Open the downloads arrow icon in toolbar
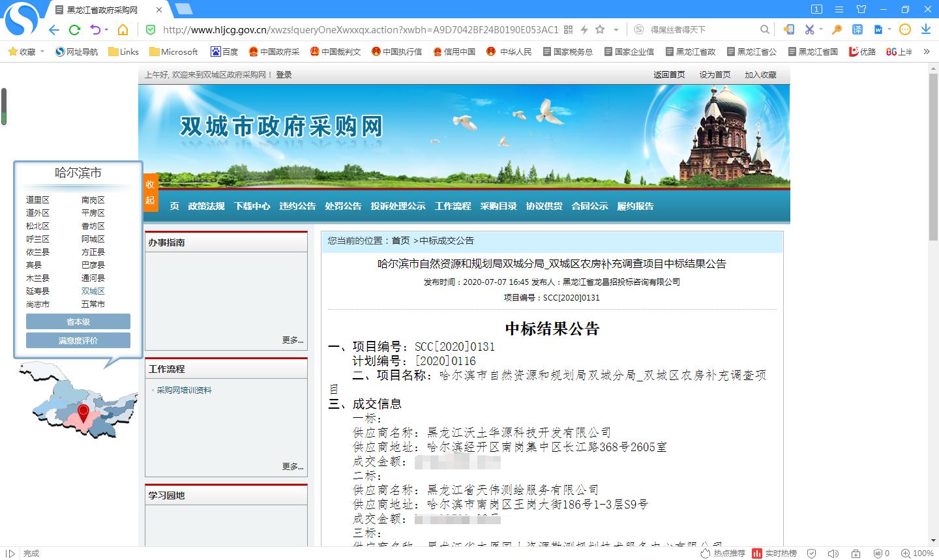 click(925, 29)
